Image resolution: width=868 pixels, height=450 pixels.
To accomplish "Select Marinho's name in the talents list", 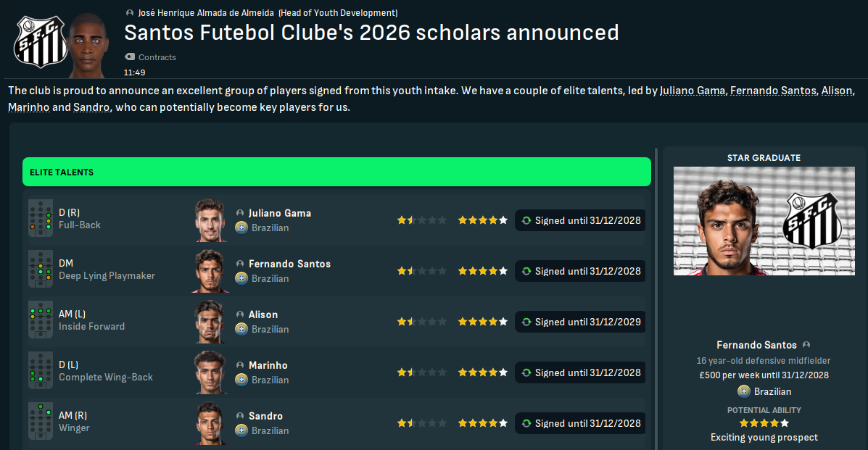I will tap(268, 365).
